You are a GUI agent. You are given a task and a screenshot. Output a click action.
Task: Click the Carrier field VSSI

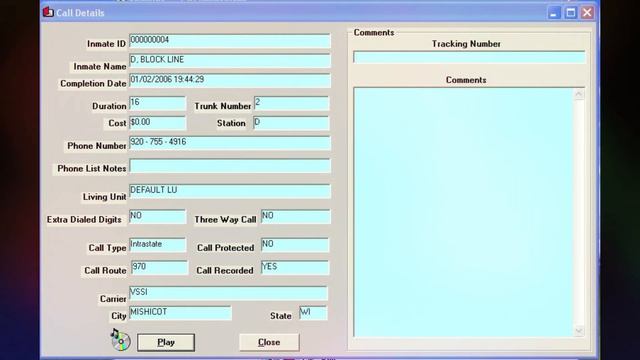coord(228,293)
